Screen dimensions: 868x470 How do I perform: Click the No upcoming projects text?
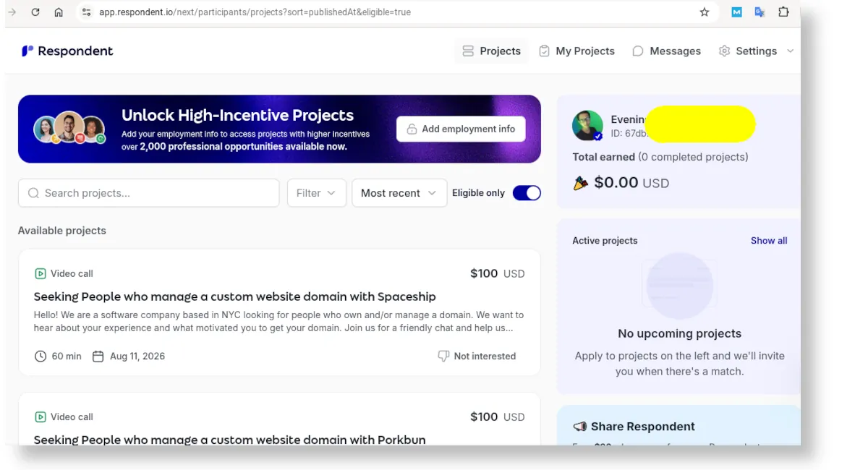click(679, 333)
